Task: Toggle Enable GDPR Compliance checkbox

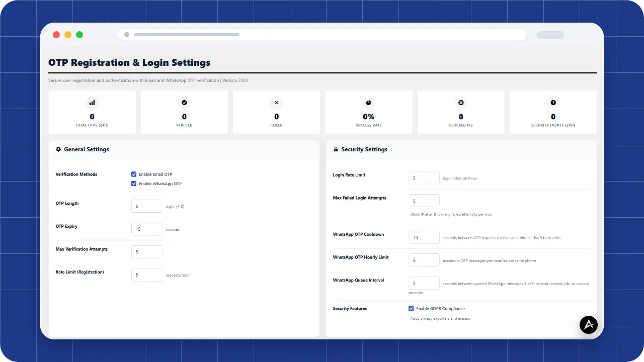Action: [411, 308]
